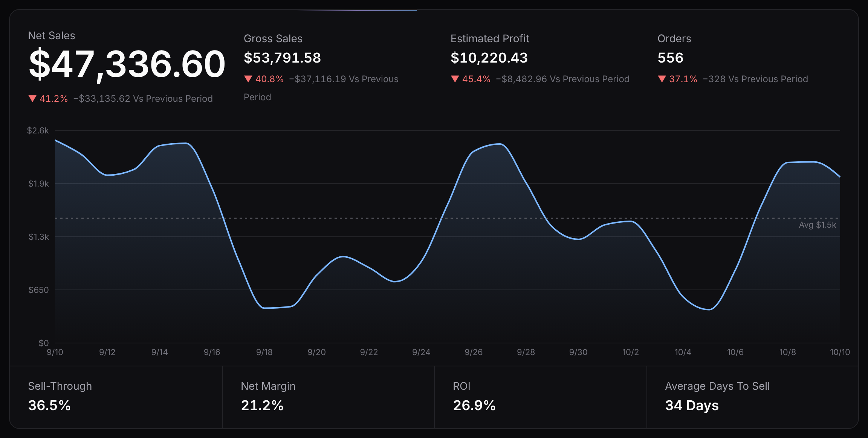Click the ROI value 26.9%

(474, 405)
